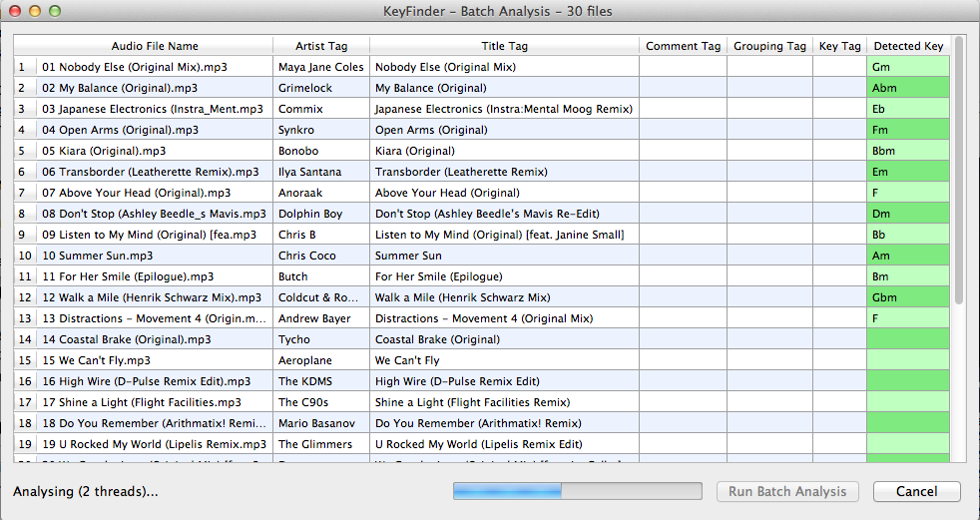This screenshot has width=980, height=520.
Task: Select file 06 Transborder (Leatherette Remix).mp3
Action: point(155,172)
